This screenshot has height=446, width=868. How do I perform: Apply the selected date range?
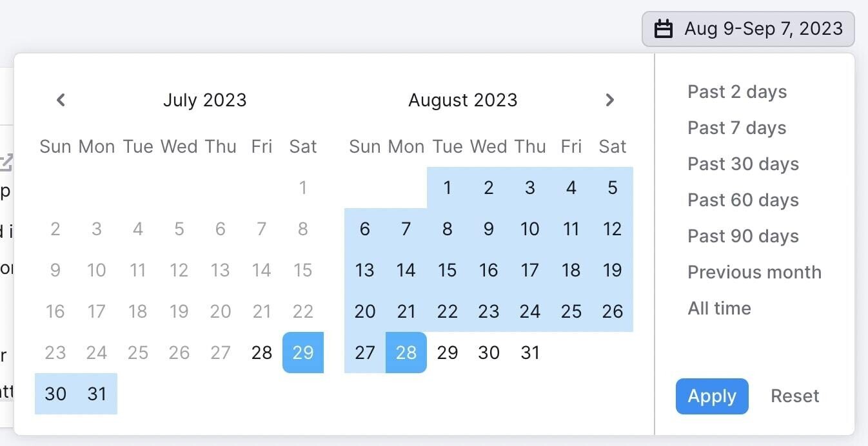(712, 396)
